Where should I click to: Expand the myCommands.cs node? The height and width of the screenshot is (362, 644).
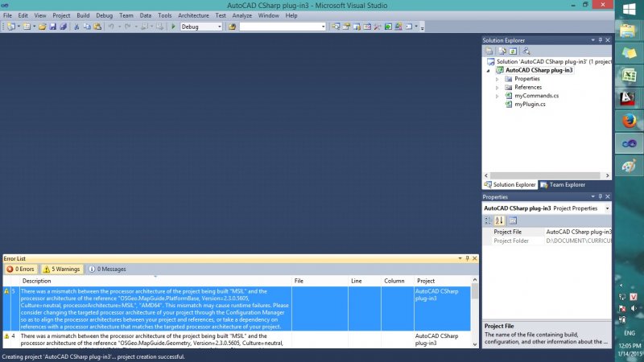(x=497, y=96)
